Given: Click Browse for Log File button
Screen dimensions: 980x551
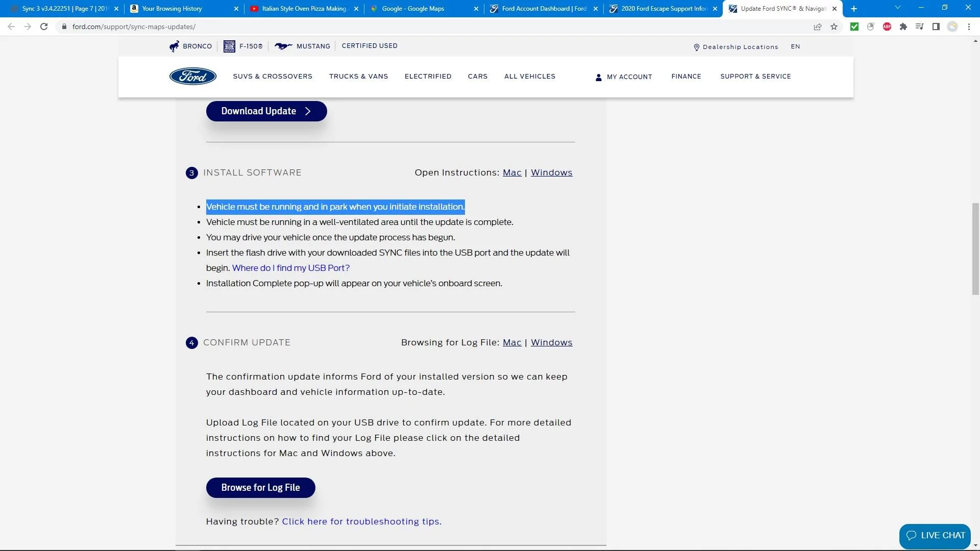Looking at the screenshot, I should tap(260, 488).
